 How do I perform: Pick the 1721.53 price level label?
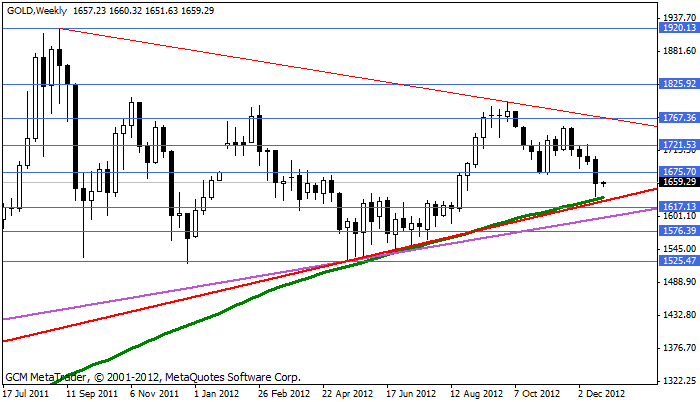[x=678, y=146]
